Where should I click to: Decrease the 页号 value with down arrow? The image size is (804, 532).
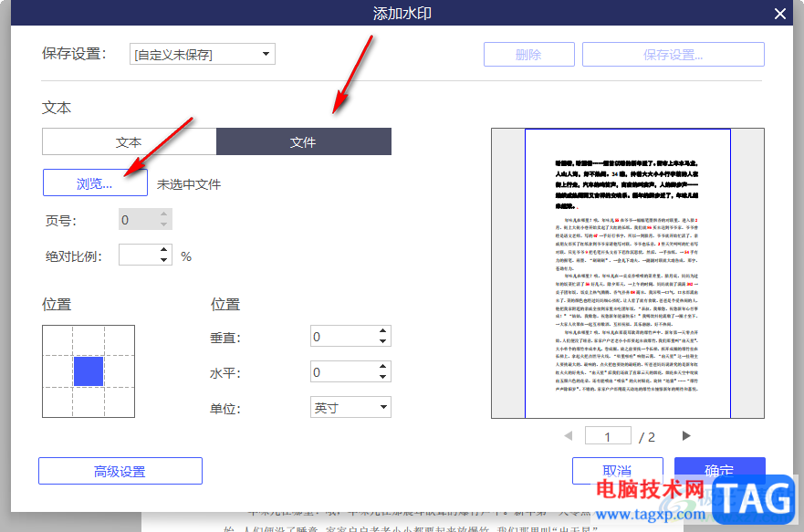164,224
